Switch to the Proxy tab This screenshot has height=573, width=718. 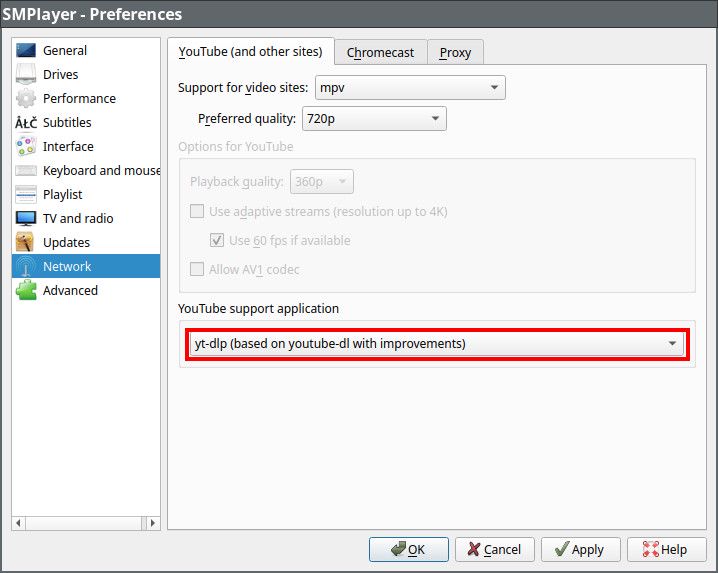(455, 53)
